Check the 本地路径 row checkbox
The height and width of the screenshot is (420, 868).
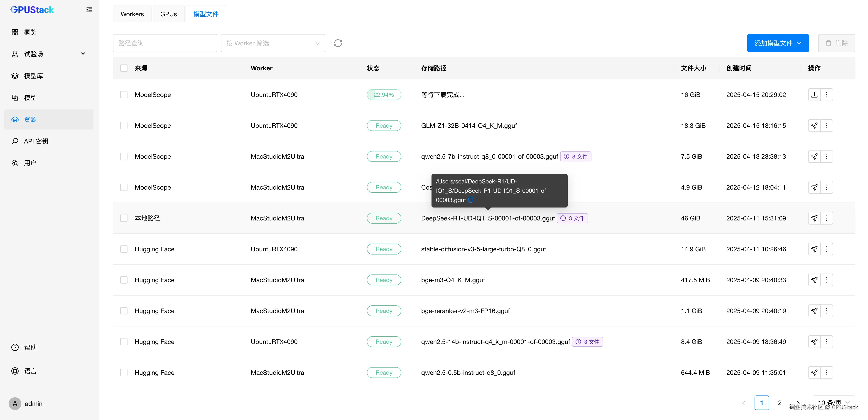pos(124,218)
